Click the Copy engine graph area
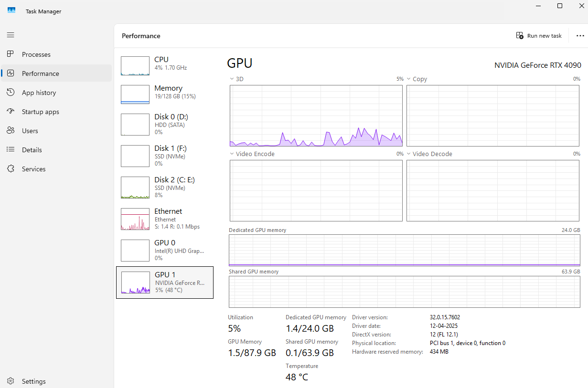The height and width of the screenshot is (388, 588). [x=493, y=115]
